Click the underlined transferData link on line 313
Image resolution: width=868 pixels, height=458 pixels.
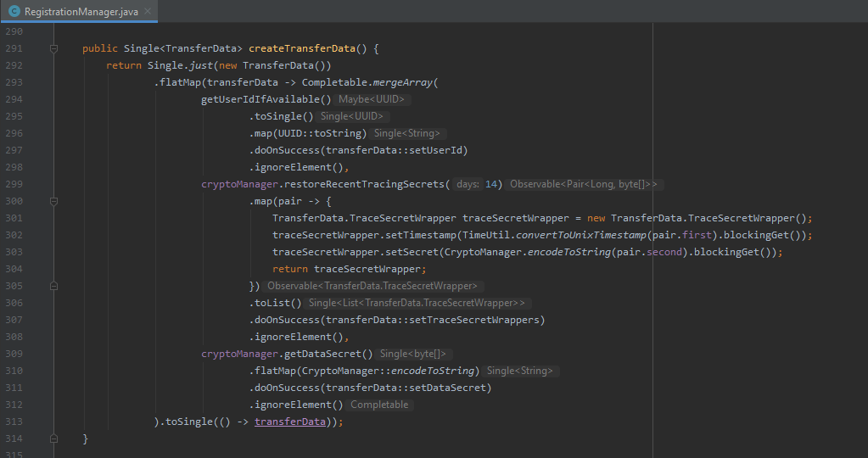pyautogui.click(x=290, y=422)
